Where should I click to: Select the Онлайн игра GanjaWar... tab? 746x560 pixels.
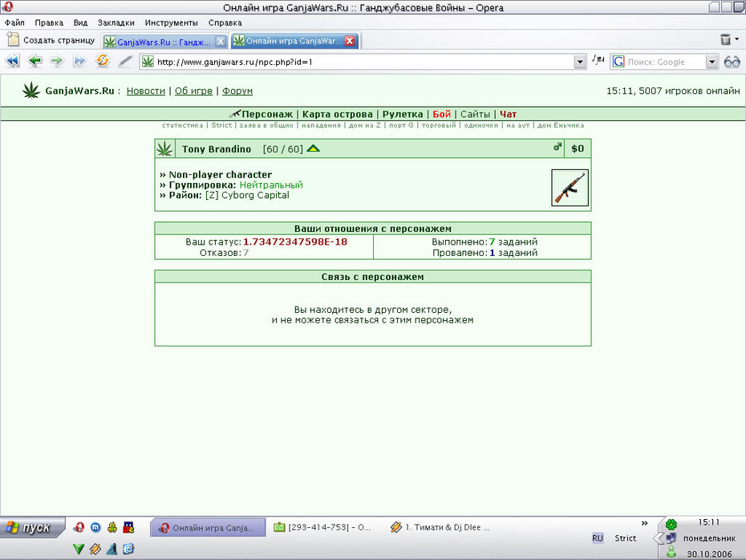[293, 41]
